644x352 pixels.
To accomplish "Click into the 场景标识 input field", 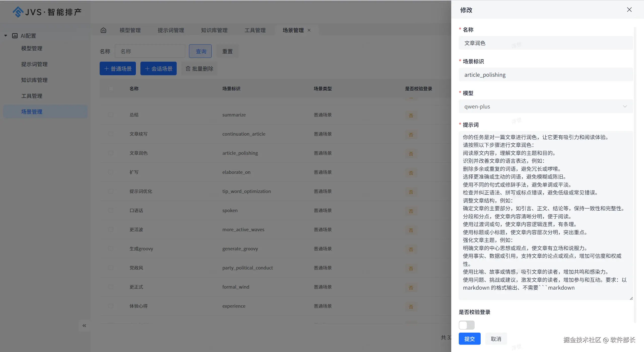I will tap(546, 75).
